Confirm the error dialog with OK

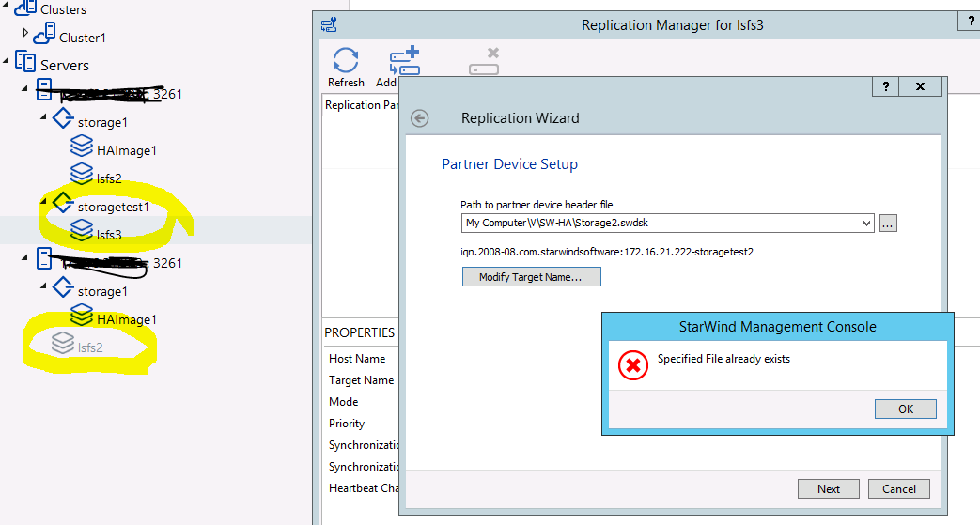click(906, 409)
